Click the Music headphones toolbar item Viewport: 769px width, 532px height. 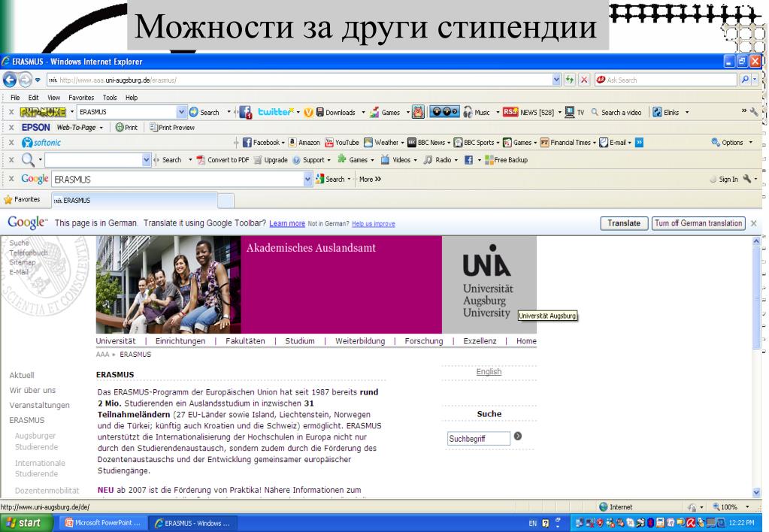tap(477, 112)
